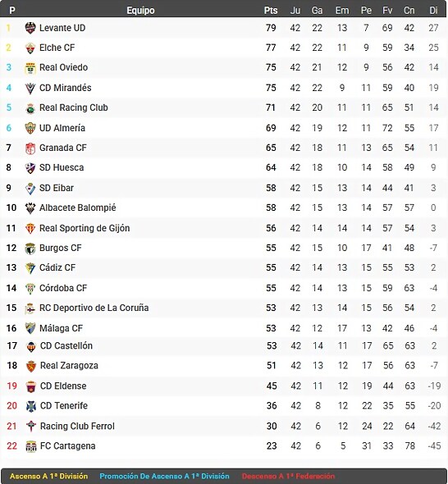Open the Real Sporting de Gijón link
Viewport: 448px width, 484px height.
(85, 228)
